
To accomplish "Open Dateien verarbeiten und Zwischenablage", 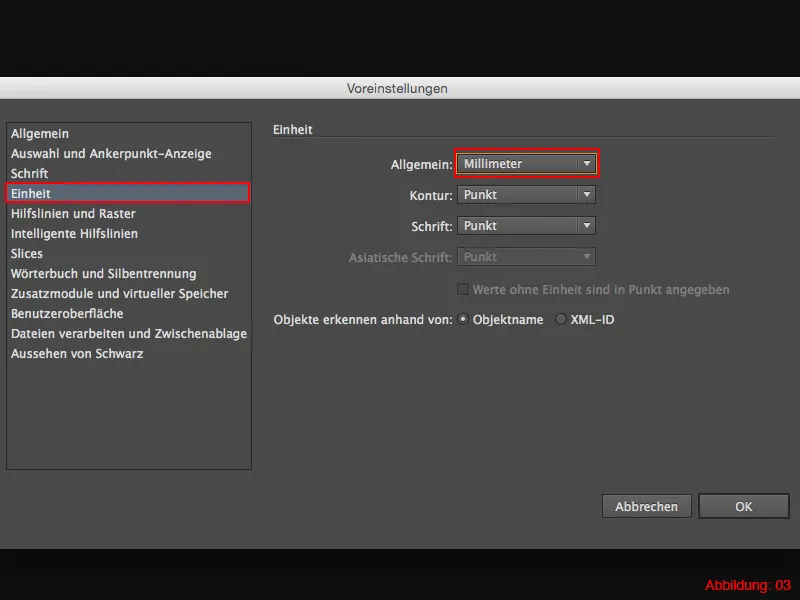I will pos(129,334).
